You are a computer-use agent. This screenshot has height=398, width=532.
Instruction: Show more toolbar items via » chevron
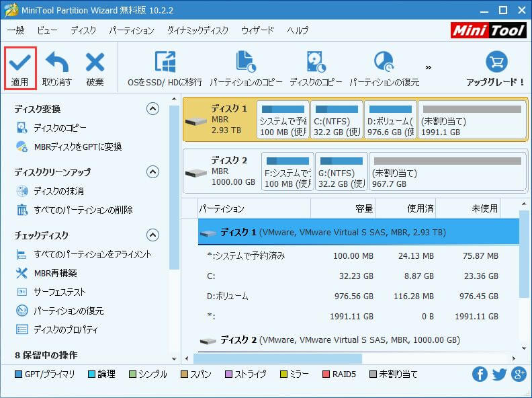(x=428, y=68)
